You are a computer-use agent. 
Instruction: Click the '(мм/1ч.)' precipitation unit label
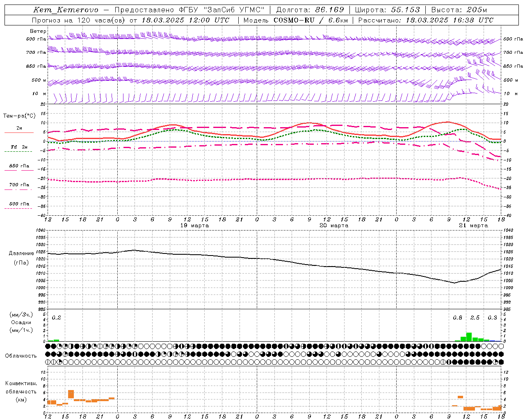[x=21, y=330]
